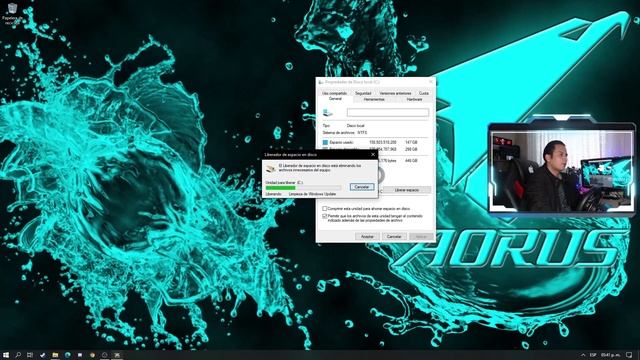Switch to the Seguridad tab
Screen dimensions: 640x360
click(x=363, y=93)
